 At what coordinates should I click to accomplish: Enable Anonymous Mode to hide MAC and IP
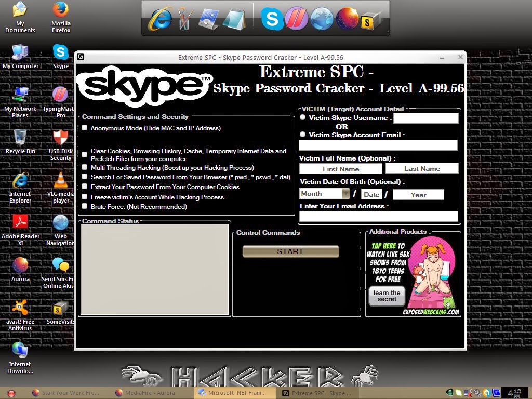tap(84, 127)
